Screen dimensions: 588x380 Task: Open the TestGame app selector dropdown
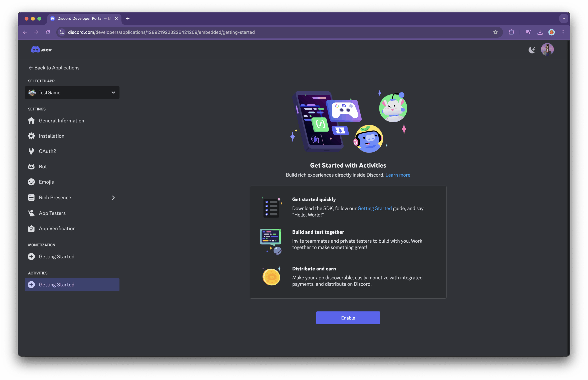pyautogui.click(x=72, y=92)
